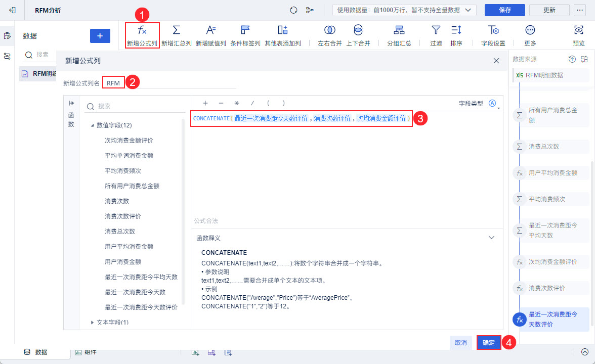Click the refresh circle icon in header
This screenshot has height=364, width=595.
click(x=293, y=10)
